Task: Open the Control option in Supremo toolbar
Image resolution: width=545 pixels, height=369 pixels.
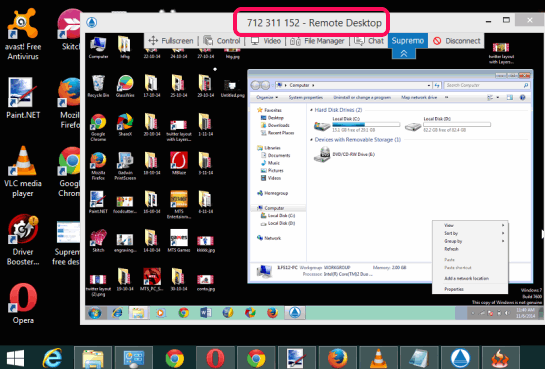Action: point(222,41)
